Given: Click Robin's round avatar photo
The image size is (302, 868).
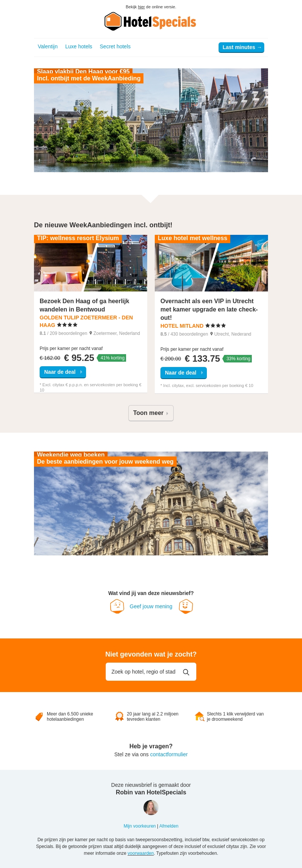Looking at the screenshot, I should click(x=151, y=808).
